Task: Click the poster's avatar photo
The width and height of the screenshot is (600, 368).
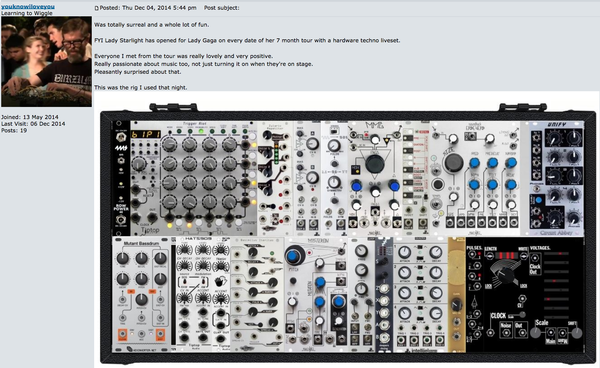Action: pyautogui.click(x=46, y=62)
